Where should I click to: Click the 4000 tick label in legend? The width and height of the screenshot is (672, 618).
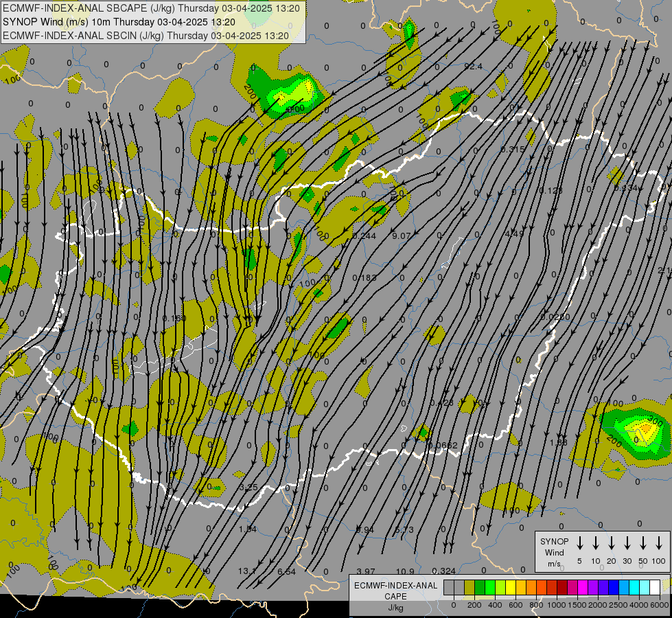point(638,605)
